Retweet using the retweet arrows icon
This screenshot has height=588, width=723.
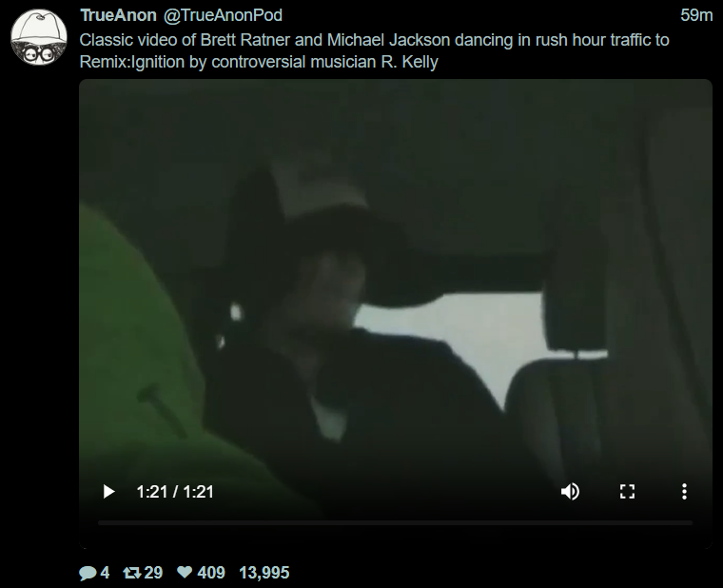132,573
